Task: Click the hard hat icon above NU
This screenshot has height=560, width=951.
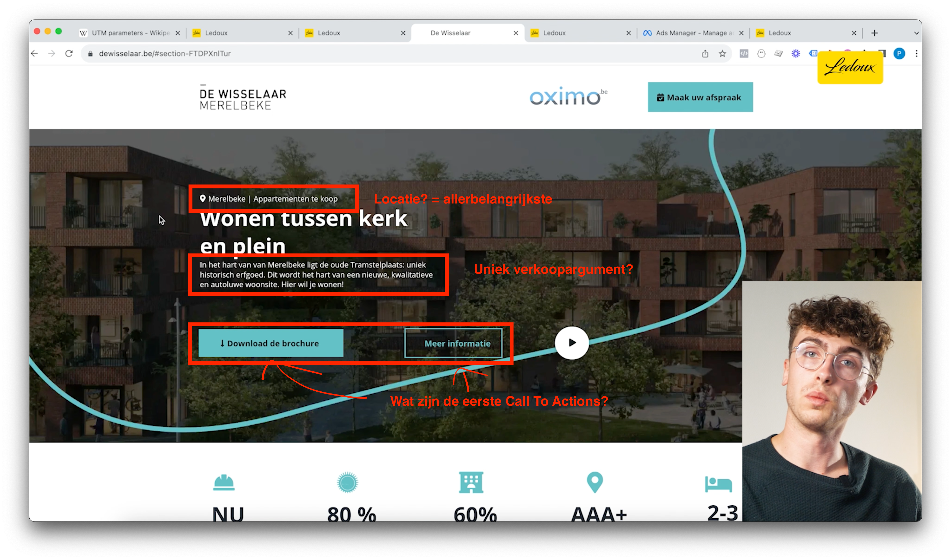Action: click(x=223, y=482)
